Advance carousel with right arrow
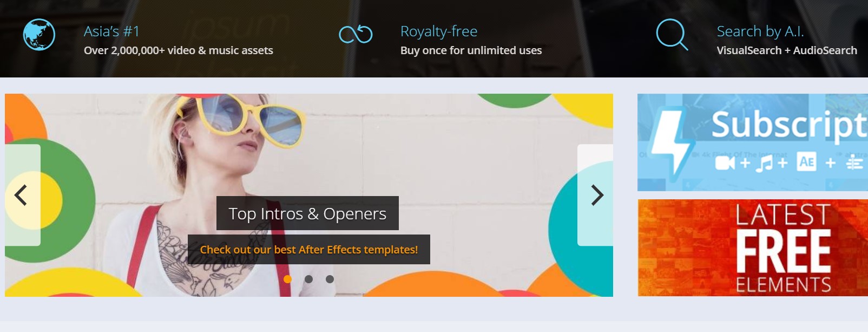Image resolution: width=868 pixels, height=332 pixels. 595,195
